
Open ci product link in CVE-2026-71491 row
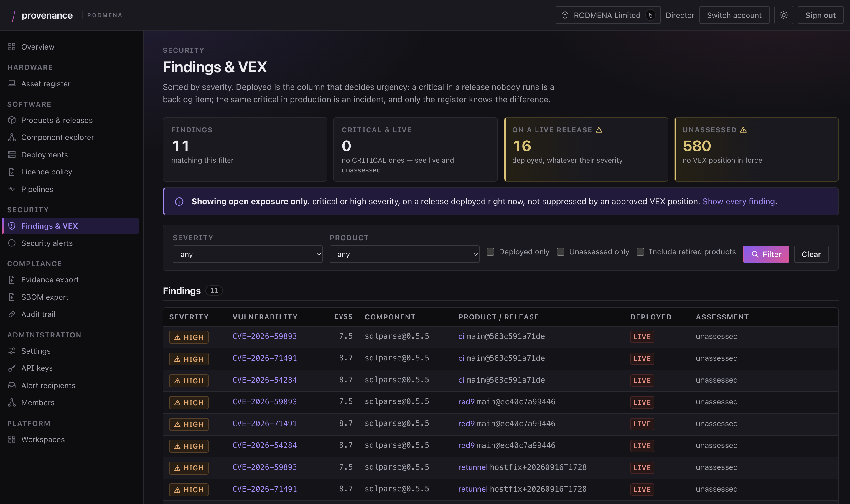[461, 358]
